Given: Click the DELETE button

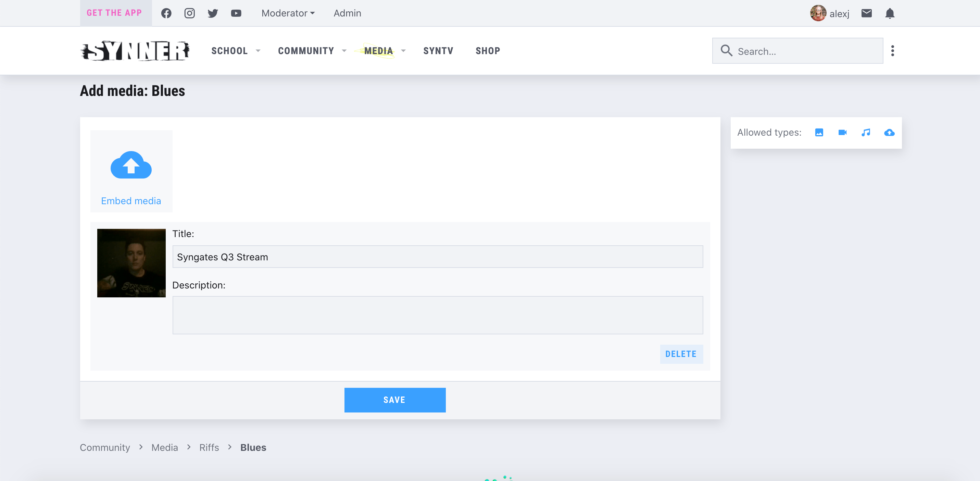Looking at the screenshot, I should pos(681,354).
